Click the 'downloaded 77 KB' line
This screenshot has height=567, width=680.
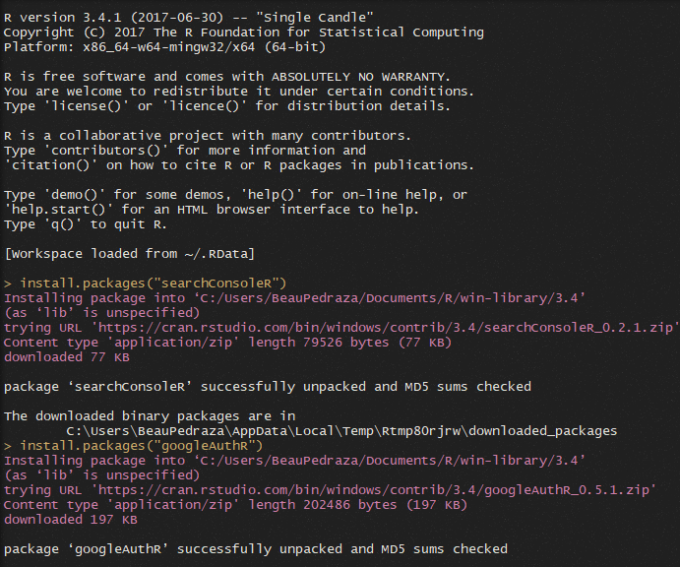tap(67, 357)
